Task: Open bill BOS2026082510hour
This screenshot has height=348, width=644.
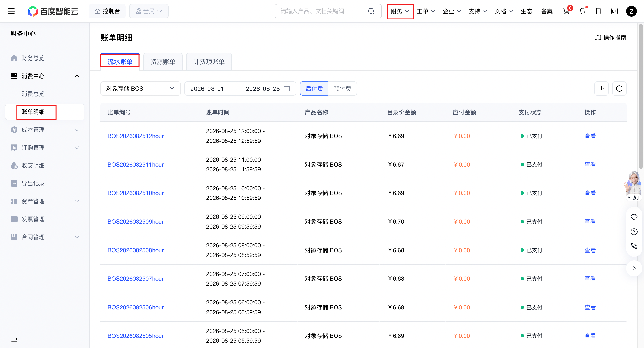Action: pyautogui.click(x=136, y=193)
